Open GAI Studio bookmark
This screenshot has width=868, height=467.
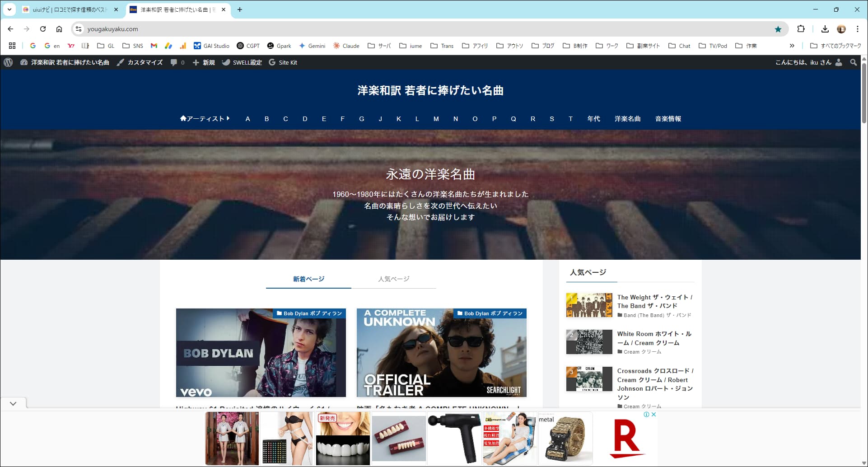(x=211, y=46)
